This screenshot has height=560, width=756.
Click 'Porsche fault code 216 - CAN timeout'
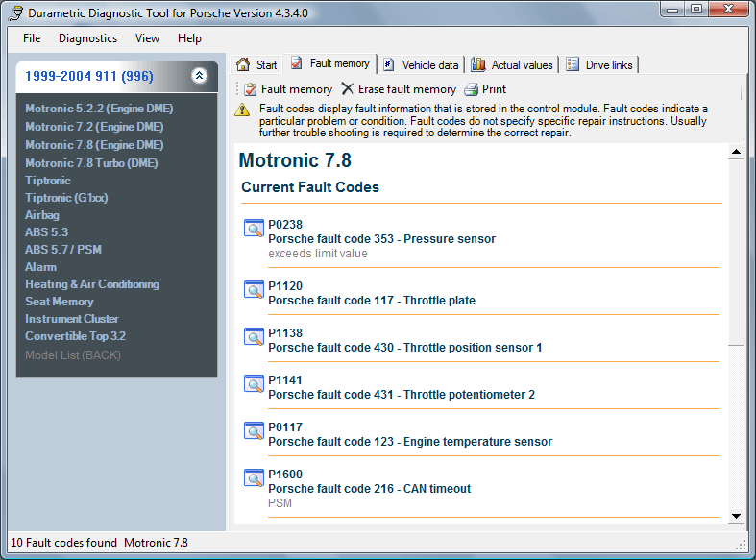coord(369,489)
